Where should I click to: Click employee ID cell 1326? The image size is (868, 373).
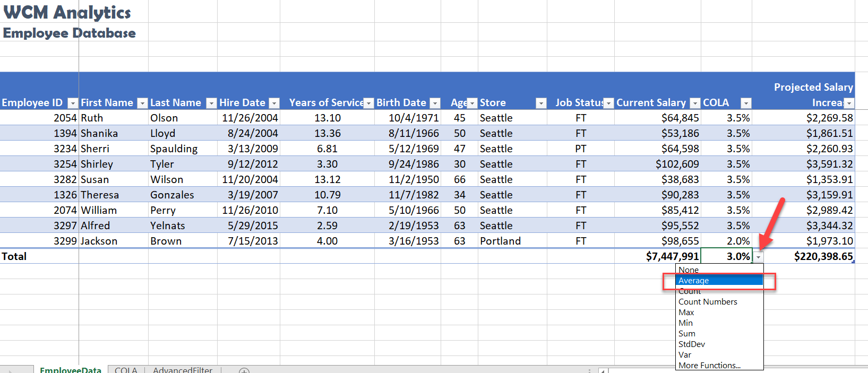[x=39, y=195]
